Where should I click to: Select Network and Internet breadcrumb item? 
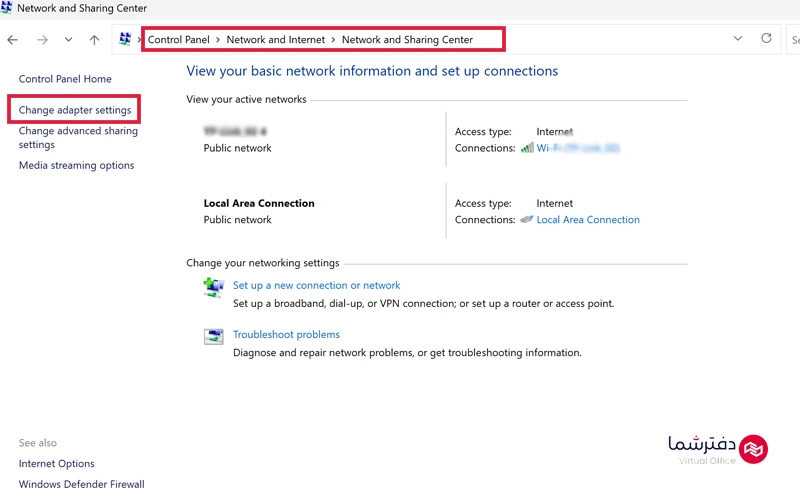point(276,40)
